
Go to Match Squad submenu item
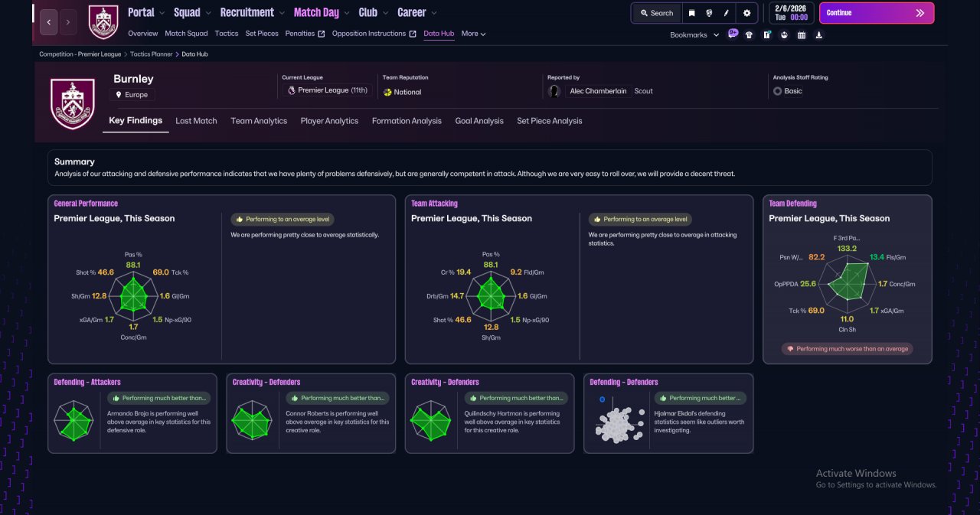coord(186,34)
